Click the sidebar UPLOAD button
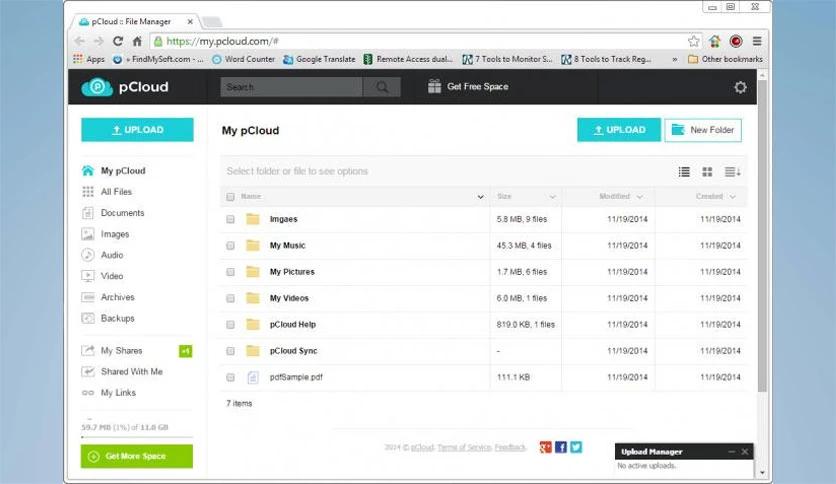Viewport: 836px width, 484px height. [137, 130]
